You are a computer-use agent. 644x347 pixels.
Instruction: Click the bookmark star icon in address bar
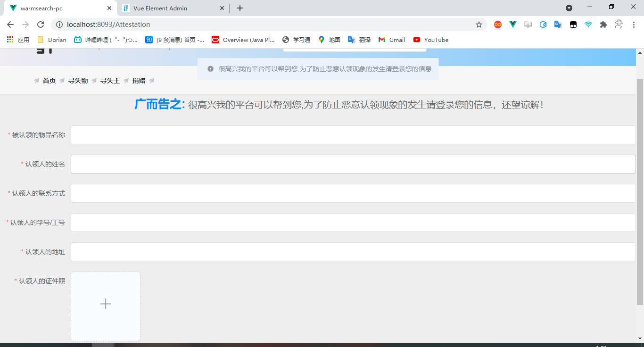coord(479,25)
